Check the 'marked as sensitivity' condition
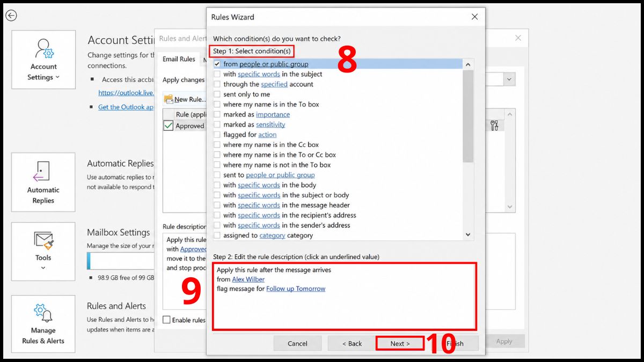644x362 pixels. tap(217, 124)
